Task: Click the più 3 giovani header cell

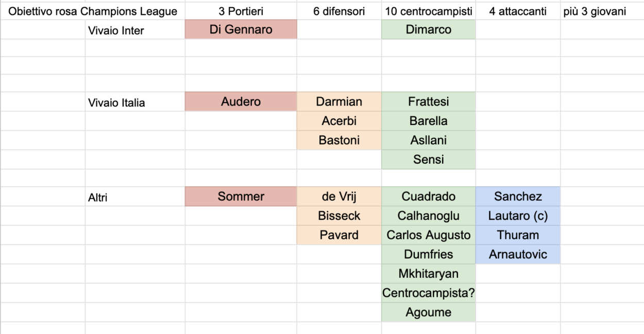Action: tap(595, 11)
